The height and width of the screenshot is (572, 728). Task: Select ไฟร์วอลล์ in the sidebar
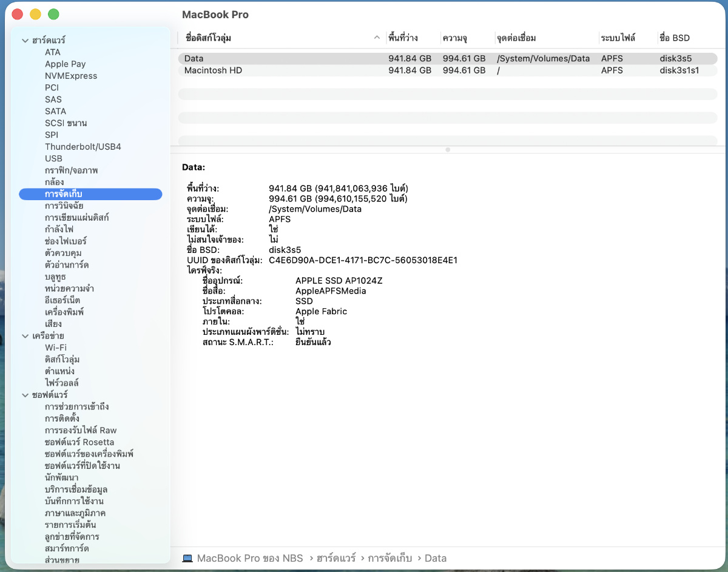[x=62, y=383]
